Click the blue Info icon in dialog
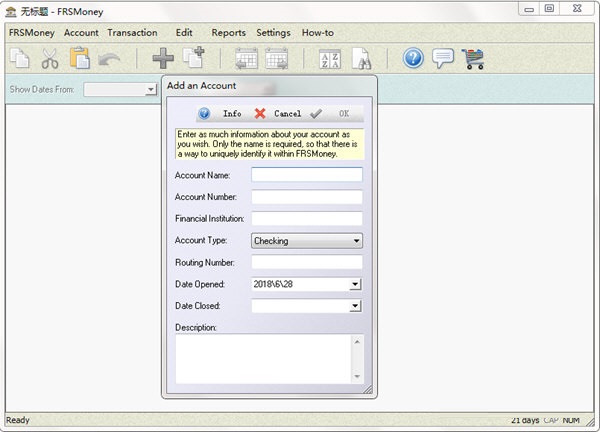This screenshot has height=432, width=600. click(204, 114)
